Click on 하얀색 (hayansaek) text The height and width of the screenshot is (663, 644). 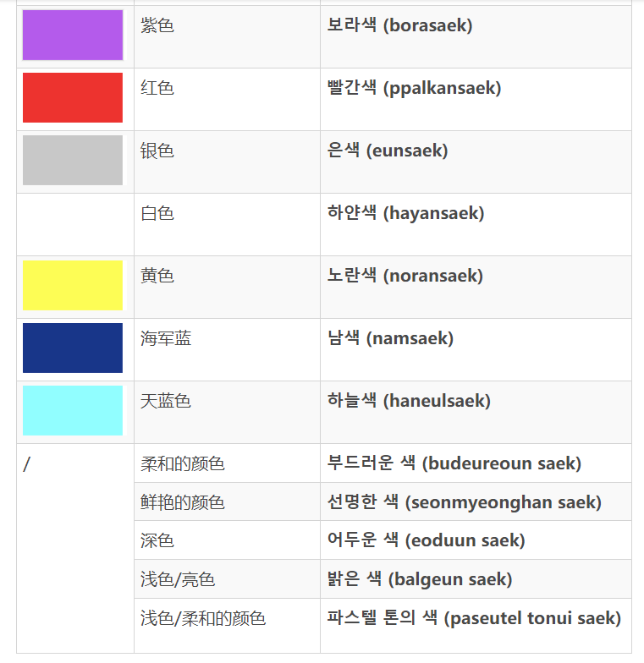click(405, 213)
